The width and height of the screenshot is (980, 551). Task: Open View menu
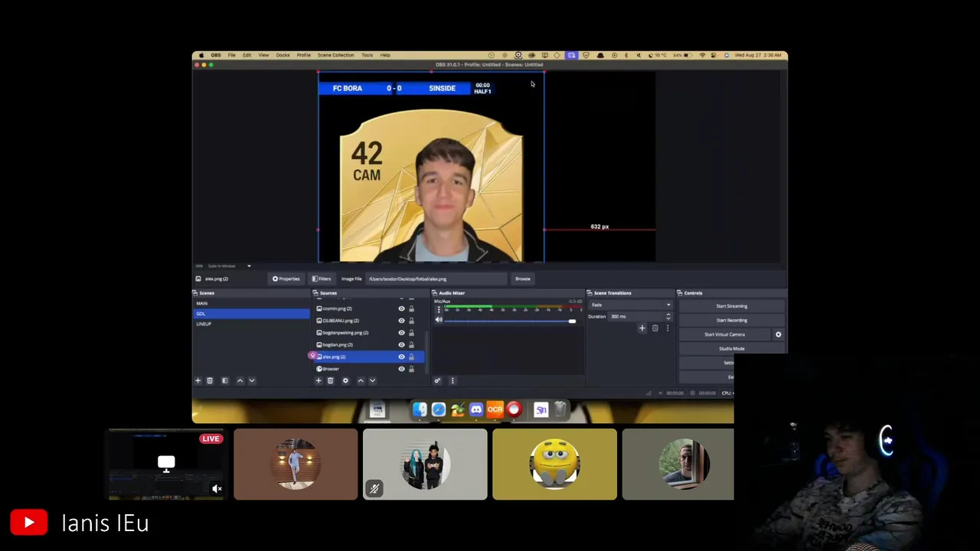263,55
